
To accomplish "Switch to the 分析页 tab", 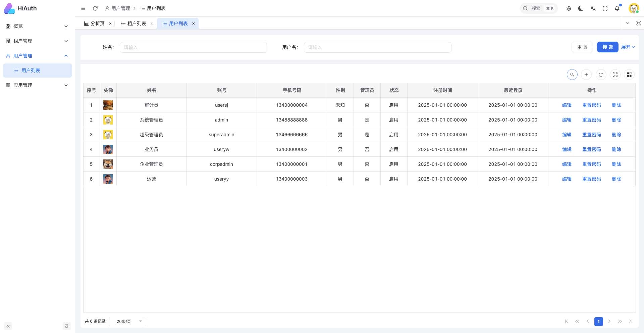I will coord(97,23).
